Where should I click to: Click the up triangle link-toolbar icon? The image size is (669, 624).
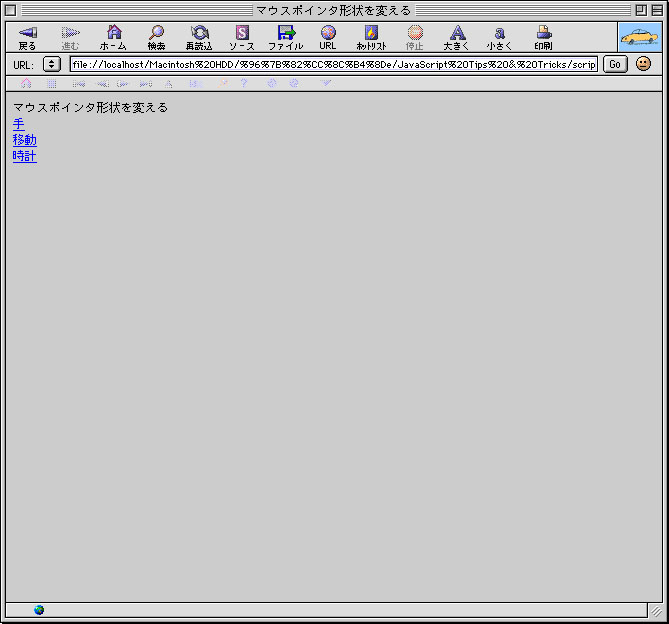[x=169, y=84]
